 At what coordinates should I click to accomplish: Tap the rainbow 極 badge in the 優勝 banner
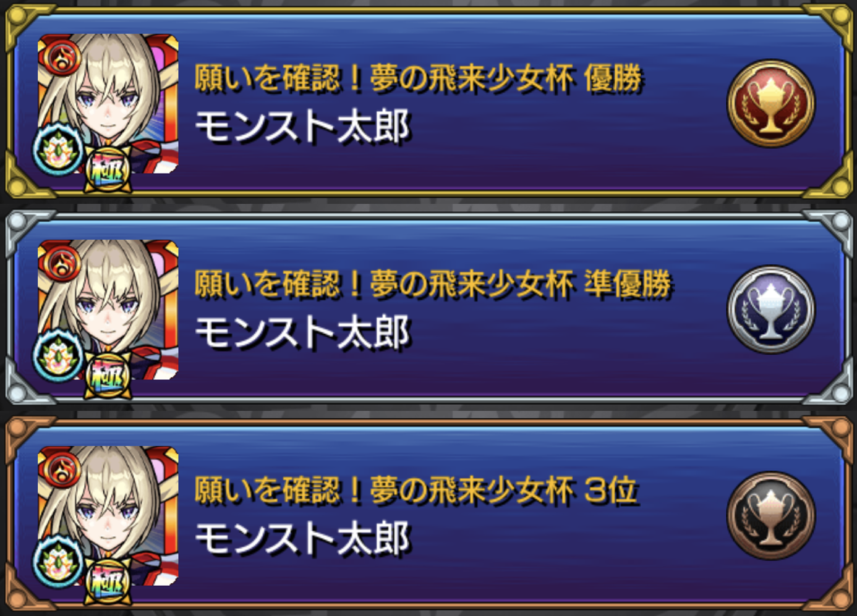coord(108,170)
